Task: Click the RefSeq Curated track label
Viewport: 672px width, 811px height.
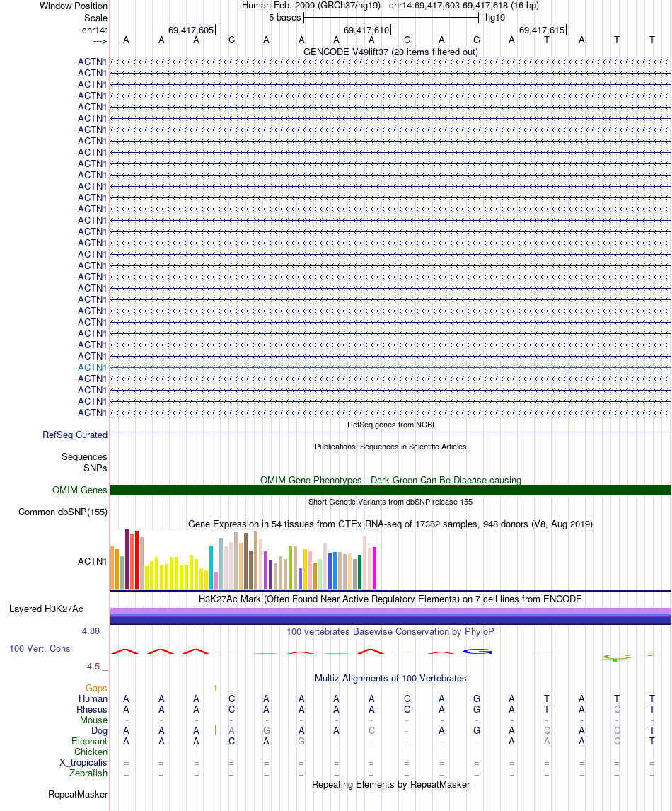Action: 75,435
